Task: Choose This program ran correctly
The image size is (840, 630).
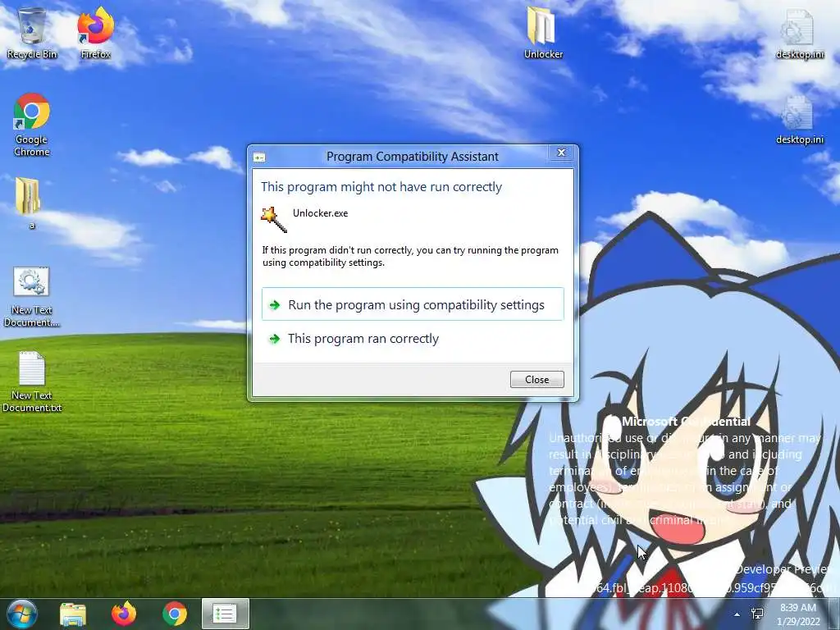Action: tap(413, 339)
